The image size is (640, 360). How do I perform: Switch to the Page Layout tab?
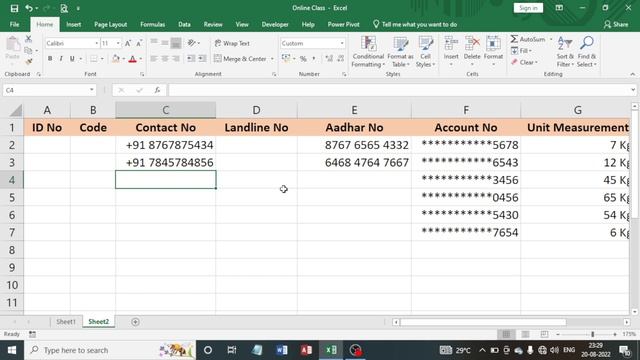110,24
